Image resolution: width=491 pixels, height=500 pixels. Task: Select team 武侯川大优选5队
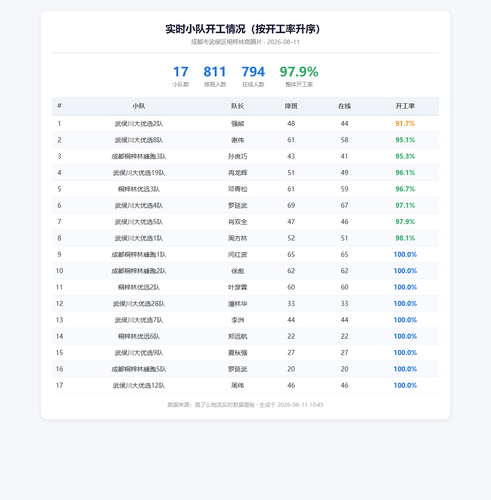click(139, 222)
